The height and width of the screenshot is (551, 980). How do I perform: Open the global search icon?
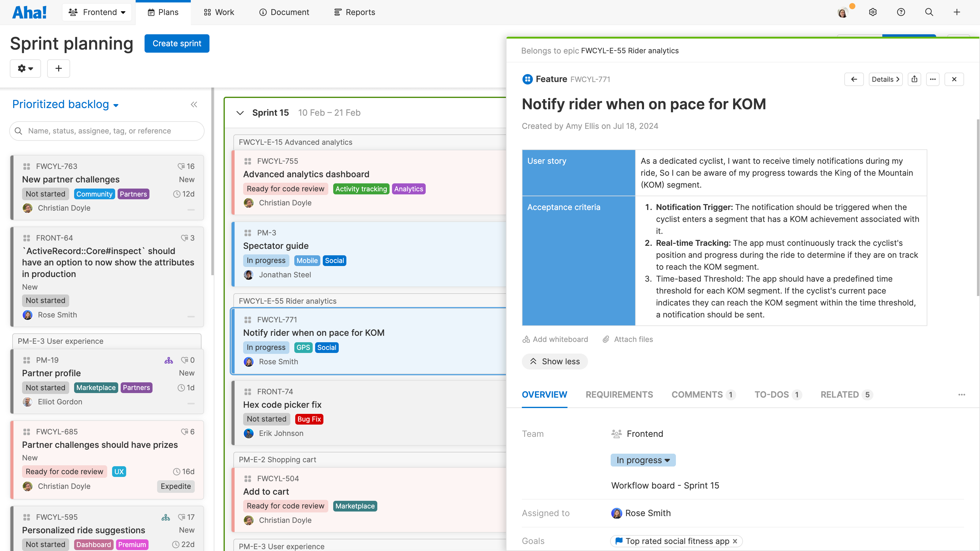(x=929, y=12)
